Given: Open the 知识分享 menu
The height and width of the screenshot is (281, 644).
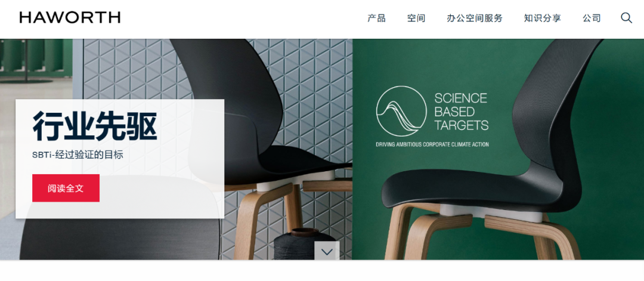Looking at the screenshot, I should [542, 18].
